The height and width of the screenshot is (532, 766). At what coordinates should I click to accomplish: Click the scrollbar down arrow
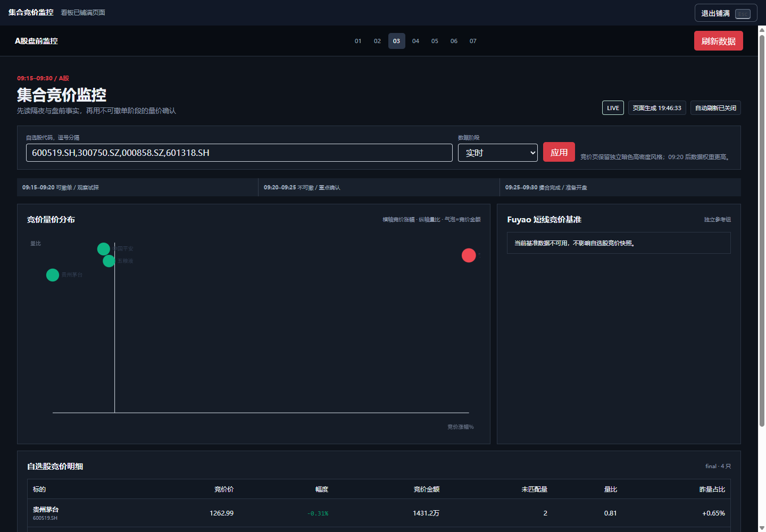pyautogui.click(x=762, y=528)
